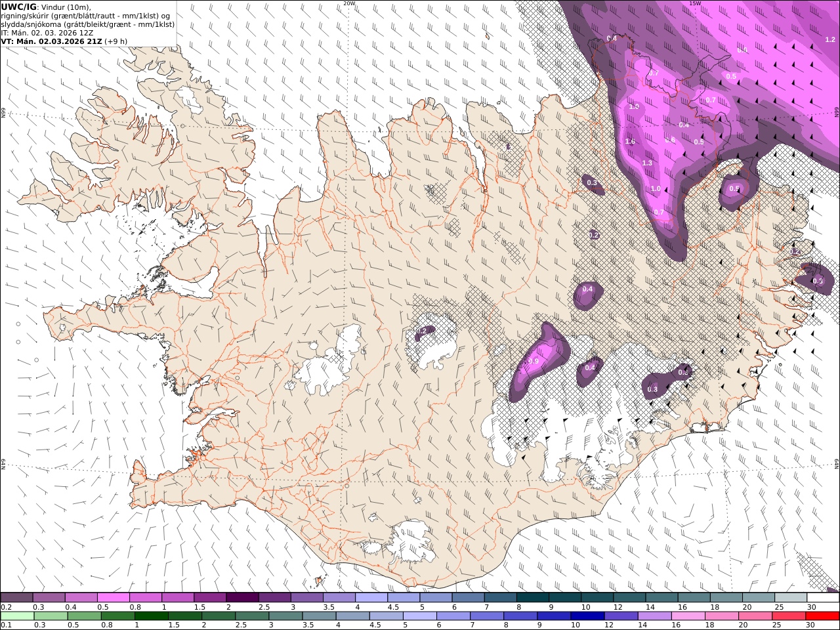Pick the 0.3 swatch in the purple snowfall scale
Image resolution: width=840 pixels, height=630 pixels.
(x=49, y=597)
